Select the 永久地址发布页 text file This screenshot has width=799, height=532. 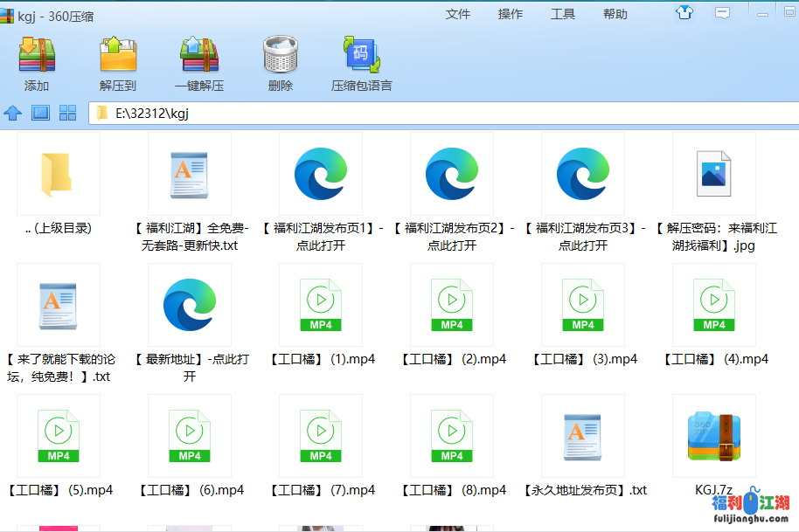point(582,435)
